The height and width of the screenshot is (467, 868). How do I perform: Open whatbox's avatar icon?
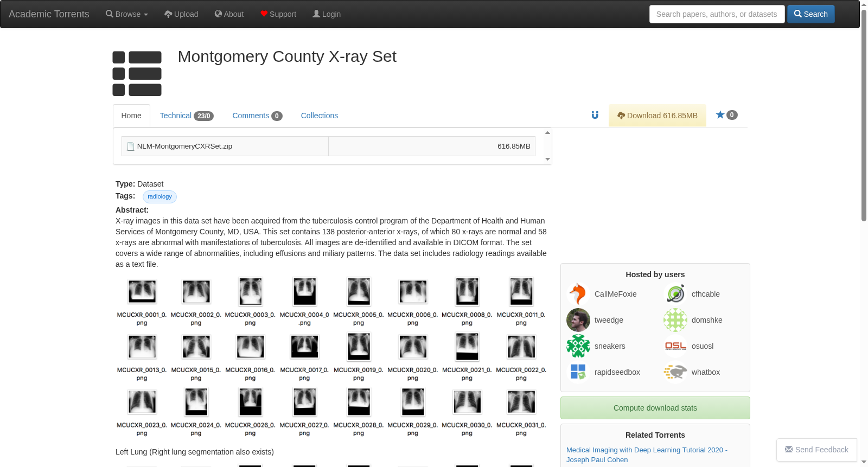675,372
